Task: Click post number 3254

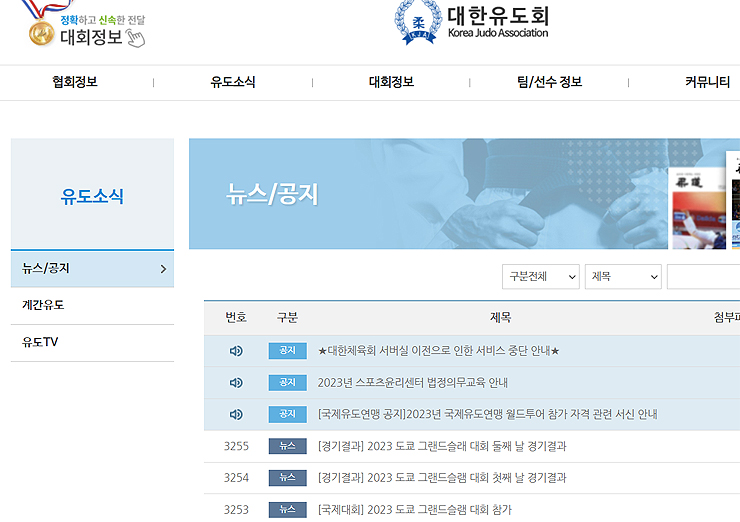Action: pos(236,478)
